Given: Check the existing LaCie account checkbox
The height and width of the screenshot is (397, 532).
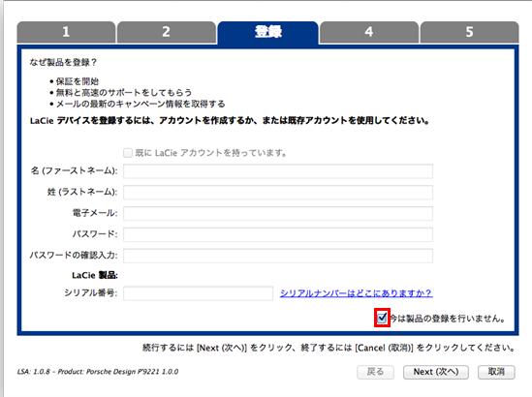Looking at the screenshot, I should (128, 153).
